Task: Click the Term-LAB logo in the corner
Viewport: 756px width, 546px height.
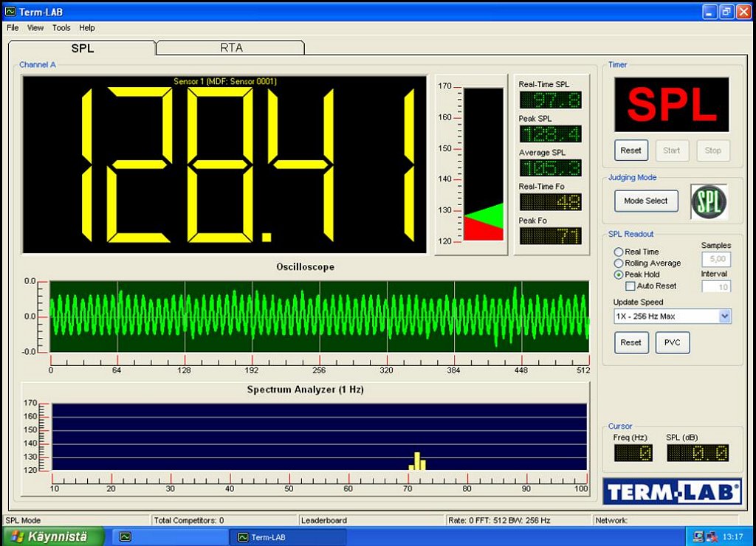Action: [672, 491]
